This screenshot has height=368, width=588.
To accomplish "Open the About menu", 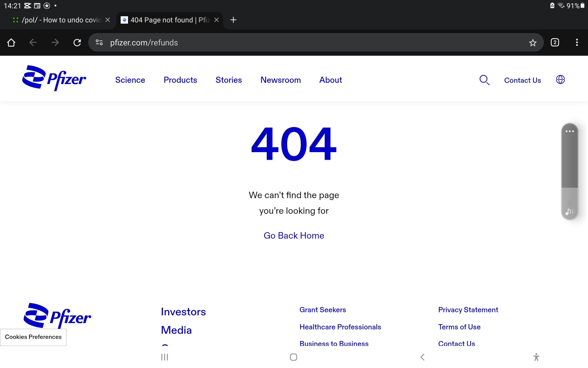I will [x=331, y=80].
